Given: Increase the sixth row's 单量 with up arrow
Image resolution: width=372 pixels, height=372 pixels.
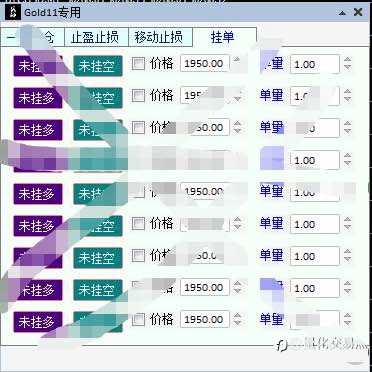Looking at the screenshot, I should pos(348,220).
